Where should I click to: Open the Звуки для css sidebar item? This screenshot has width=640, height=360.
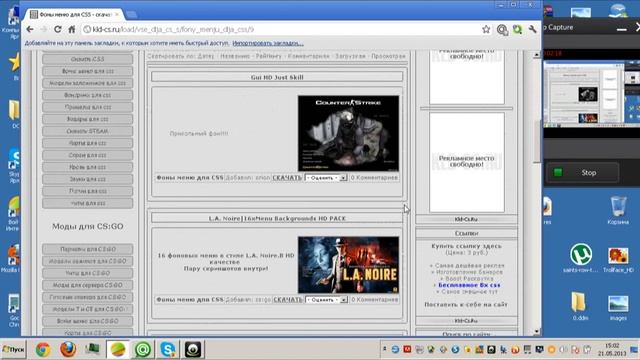coord(87,179)
